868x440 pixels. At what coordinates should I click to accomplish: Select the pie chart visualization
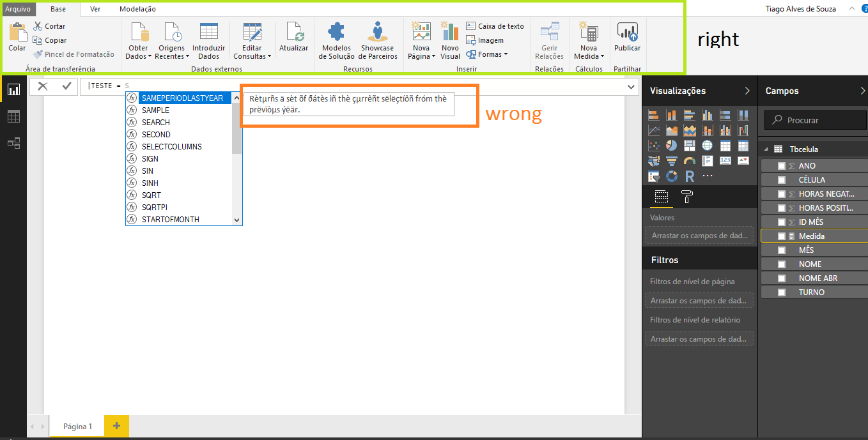pos(671,146)
